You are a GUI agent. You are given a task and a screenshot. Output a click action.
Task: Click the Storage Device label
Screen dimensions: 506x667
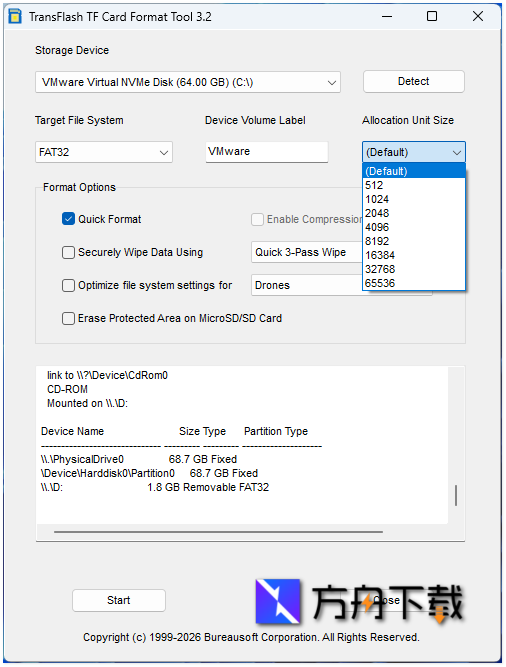pos(72,50)
